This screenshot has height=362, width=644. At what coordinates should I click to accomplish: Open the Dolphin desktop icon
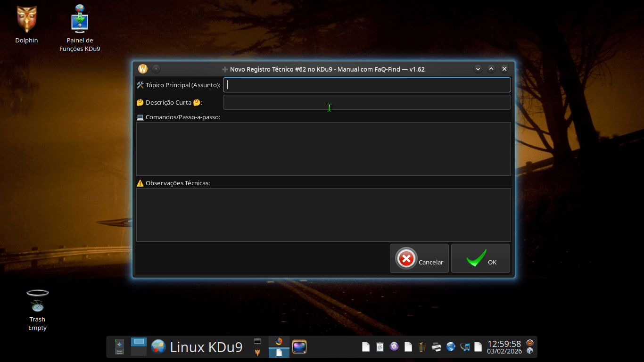26,20
